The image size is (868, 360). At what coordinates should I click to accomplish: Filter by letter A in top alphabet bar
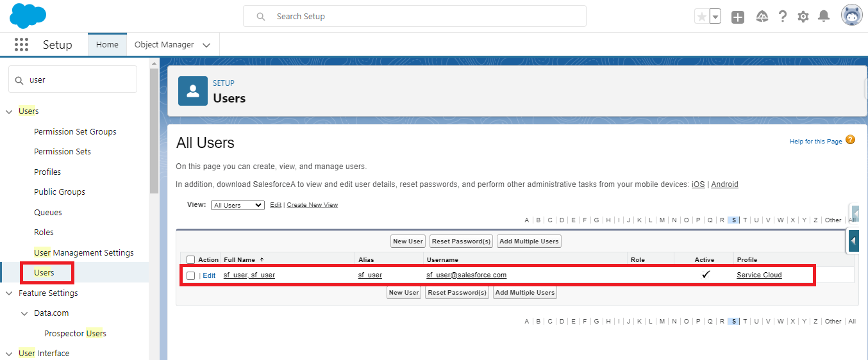point(527,220)
